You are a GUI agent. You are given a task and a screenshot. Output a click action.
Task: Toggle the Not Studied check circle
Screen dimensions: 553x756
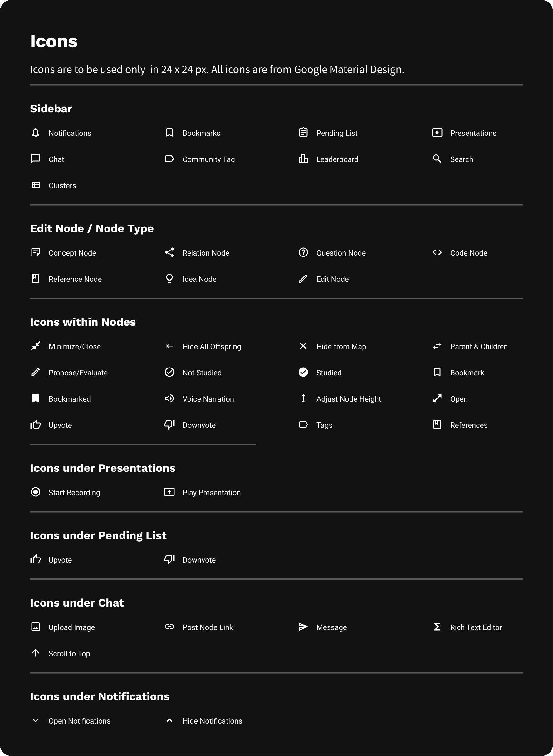point(169,372)
